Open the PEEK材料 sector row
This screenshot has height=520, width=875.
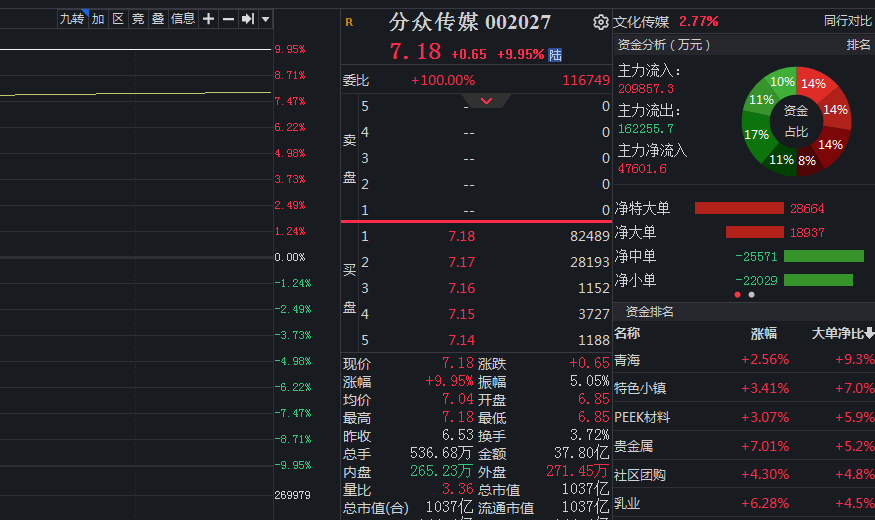744,417
